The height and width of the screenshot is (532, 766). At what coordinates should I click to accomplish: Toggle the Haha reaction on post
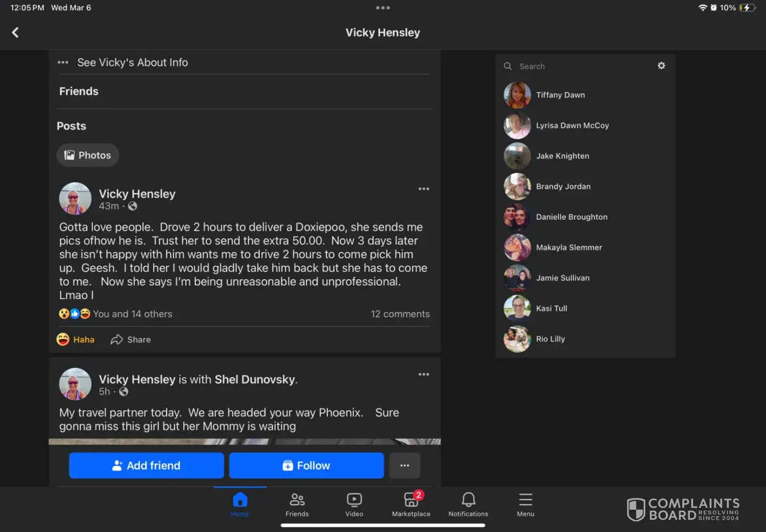pos(76,339)
